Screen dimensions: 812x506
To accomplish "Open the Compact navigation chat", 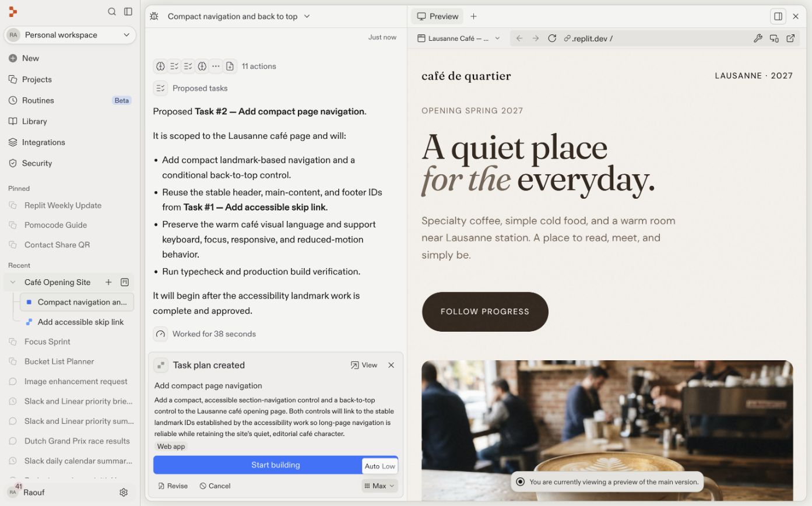I will 77,302.
